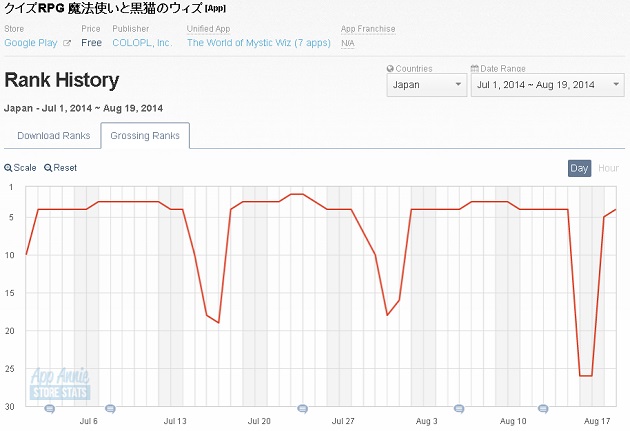This screenshot has height=431, width=630.
Task: Click the event bubble near Aug 13
Action: pyautogui.click(x=543, y=408)
